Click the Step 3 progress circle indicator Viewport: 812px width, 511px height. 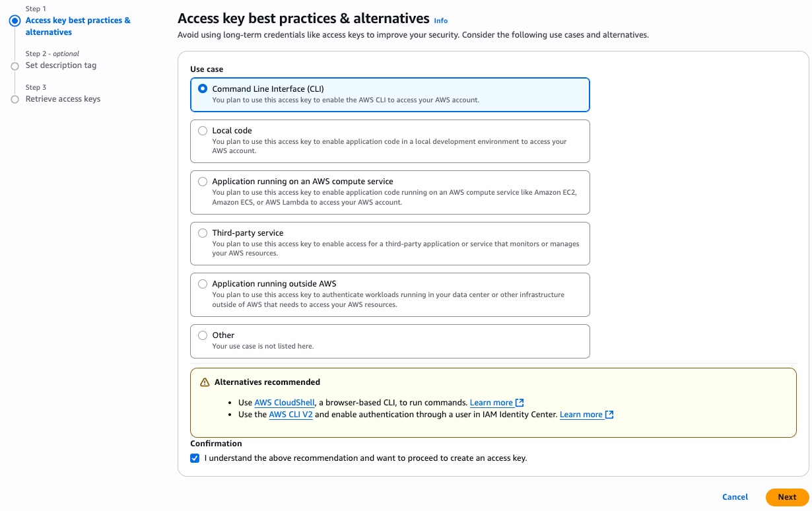[15, 98]
